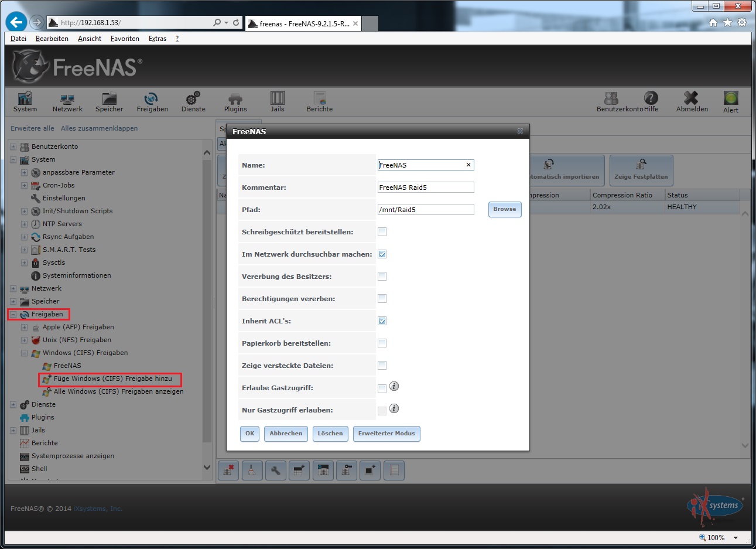This screenshot has height=549, width=756.
Task: Click the Alles zusammenklappen link
Action: 100,128
